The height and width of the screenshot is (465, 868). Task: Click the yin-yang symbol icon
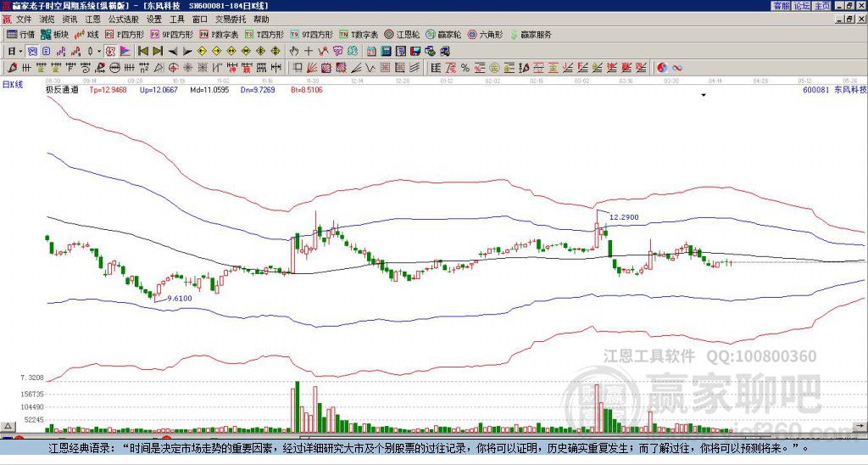click(662, 68)
